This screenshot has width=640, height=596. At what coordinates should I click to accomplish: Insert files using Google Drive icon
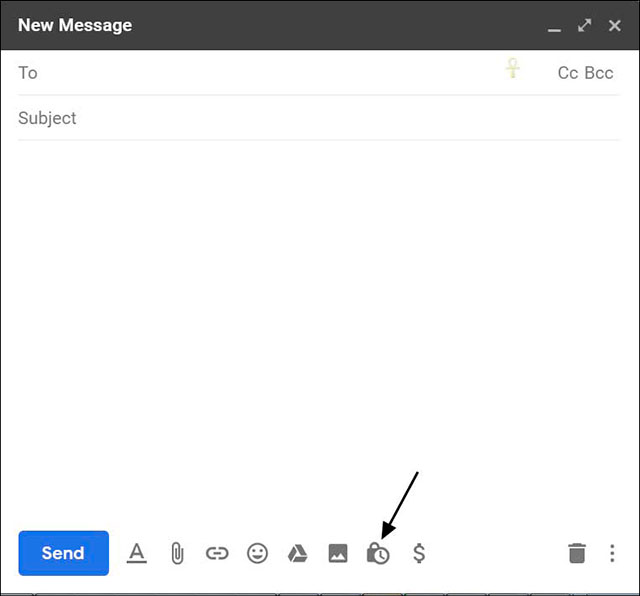click(297, 553)
